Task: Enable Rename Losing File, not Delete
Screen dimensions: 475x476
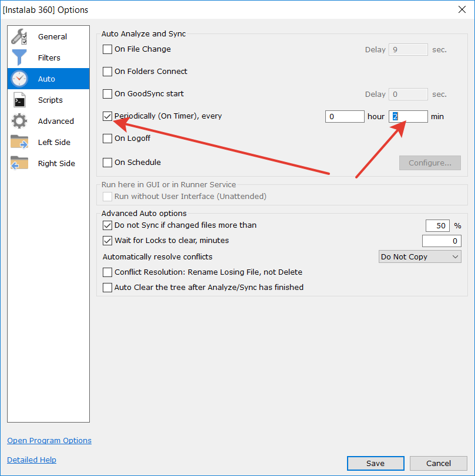Action: 107,272
